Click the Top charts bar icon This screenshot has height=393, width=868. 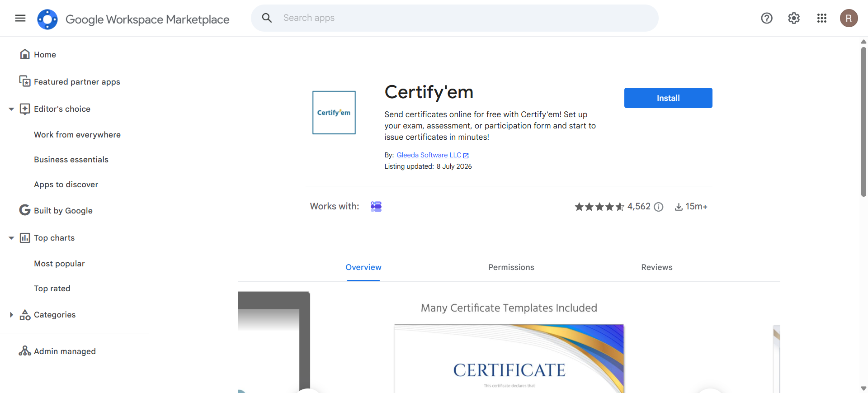pyautogui.click(x=25, y=237)
